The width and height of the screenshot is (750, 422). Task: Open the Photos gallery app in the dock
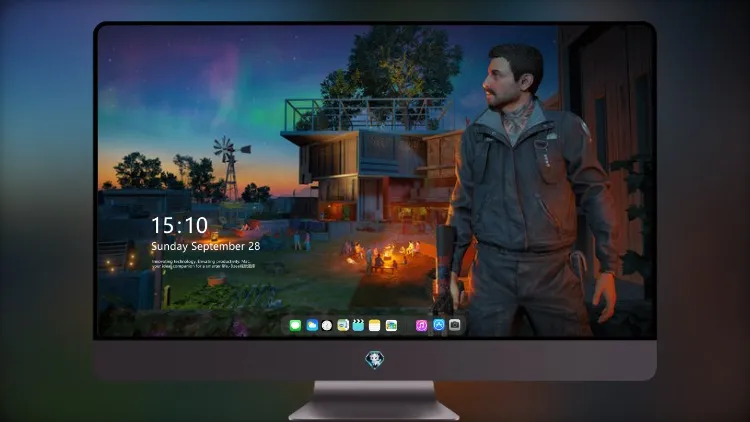tap(391, 326)
